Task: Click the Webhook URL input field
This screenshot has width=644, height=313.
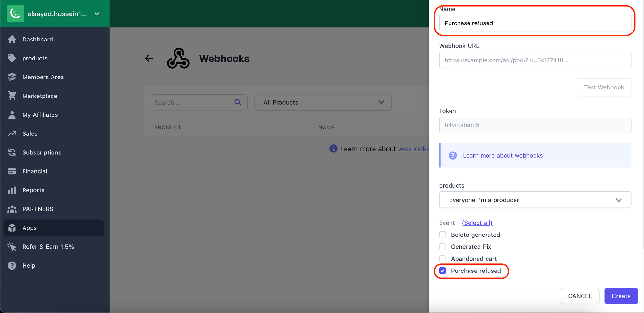Action: (x=535, y=60)
